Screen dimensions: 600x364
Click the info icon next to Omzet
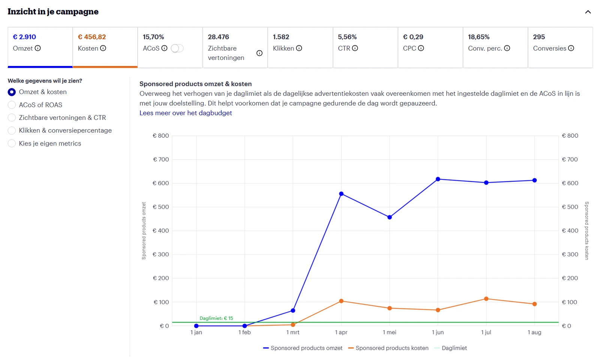[38, 48]
